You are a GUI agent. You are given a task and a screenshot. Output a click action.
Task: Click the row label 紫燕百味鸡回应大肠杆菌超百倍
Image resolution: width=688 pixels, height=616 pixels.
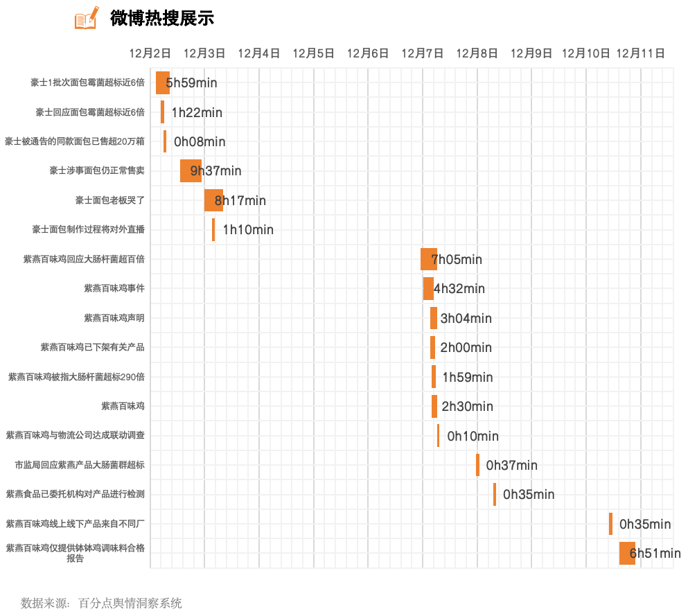(84, 259)
